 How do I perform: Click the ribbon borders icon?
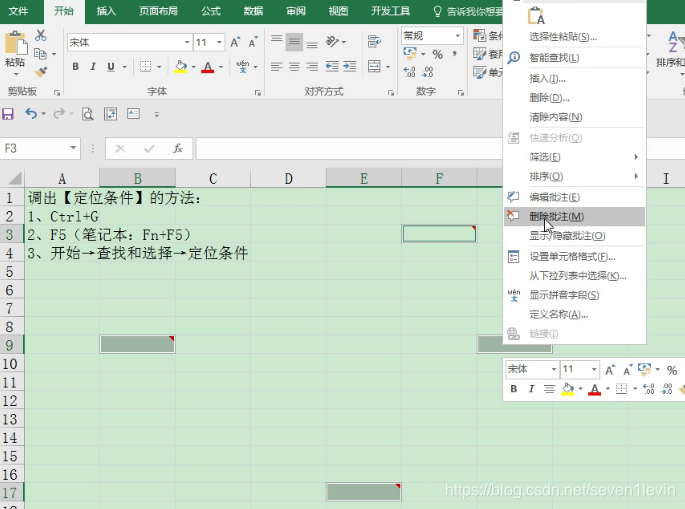tap(145, 66)
